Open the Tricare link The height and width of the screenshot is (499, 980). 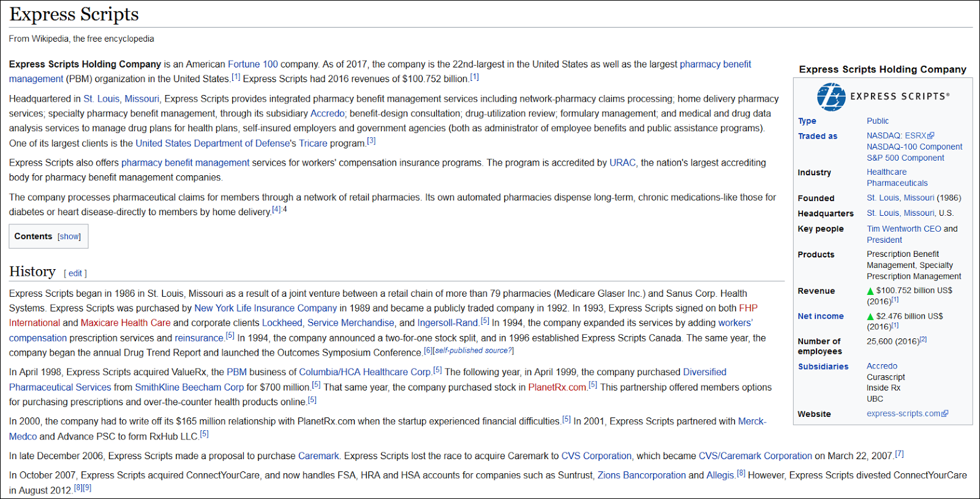313,143
